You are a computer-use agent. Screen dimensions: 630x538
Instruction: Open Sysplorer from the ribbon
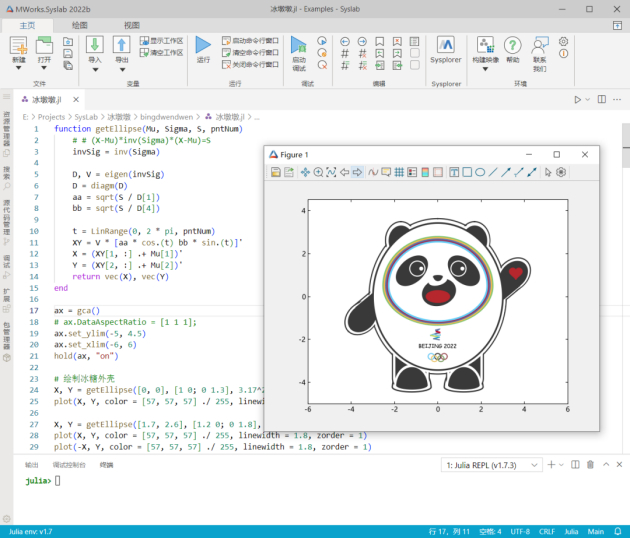pyautogui.click(x=445, y=49)
